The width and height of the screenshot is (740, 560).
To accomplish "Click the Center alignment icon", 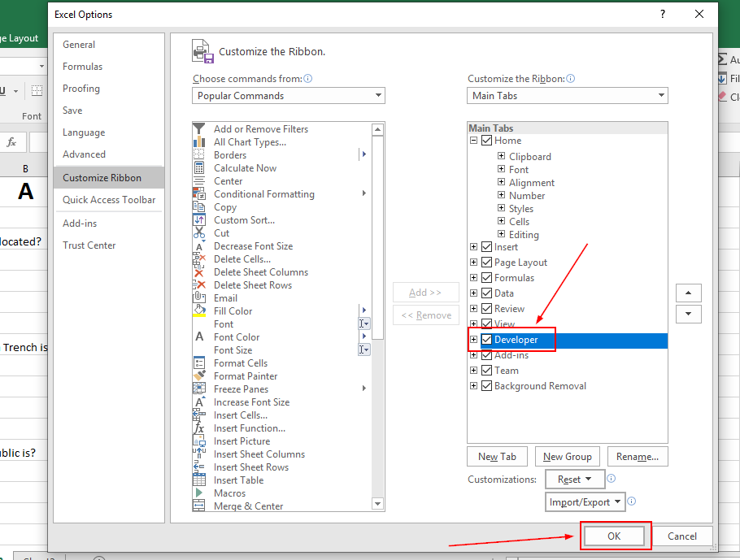I will [x=199, y=181].
